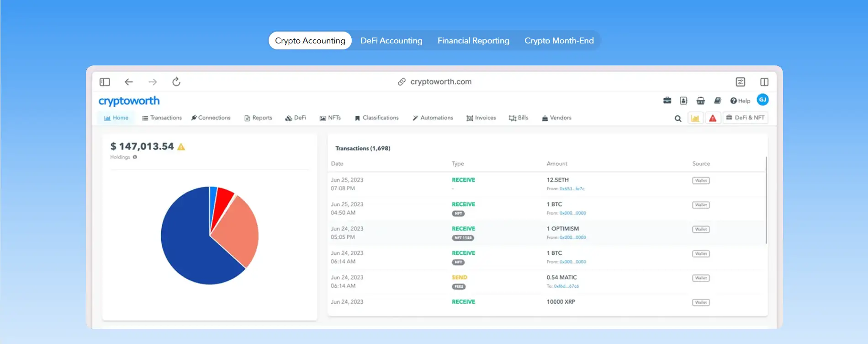Click the holdings info icon
This screenshot has width=868, height=344.
(135, 157)
